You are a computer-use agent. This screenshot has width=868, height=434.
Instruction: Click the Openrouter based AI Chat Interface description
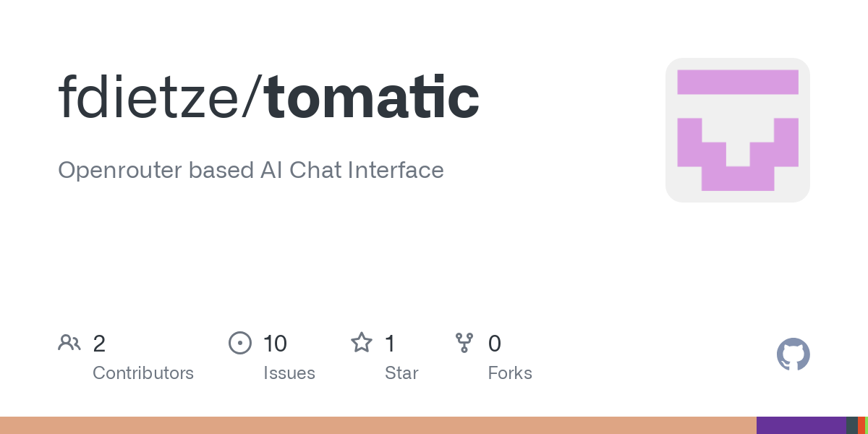[251, 171]
